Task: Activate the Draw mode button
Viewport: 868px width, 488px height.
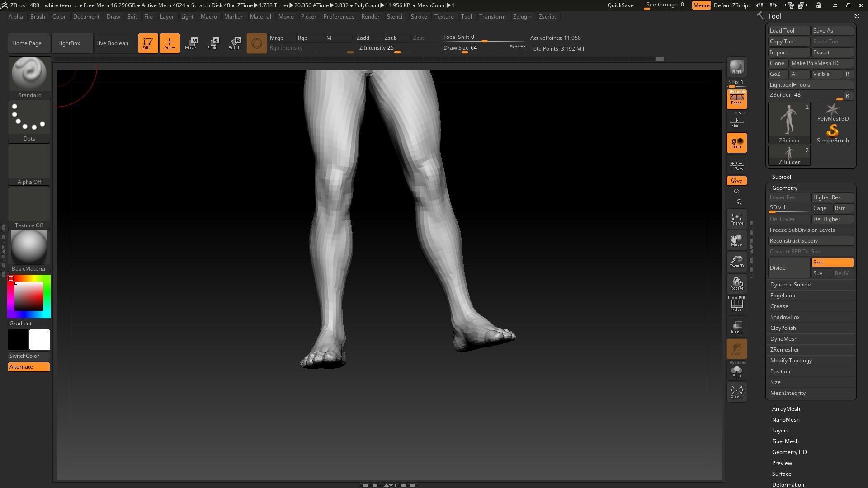Action: pyautogui.click(x=170, y=43)
